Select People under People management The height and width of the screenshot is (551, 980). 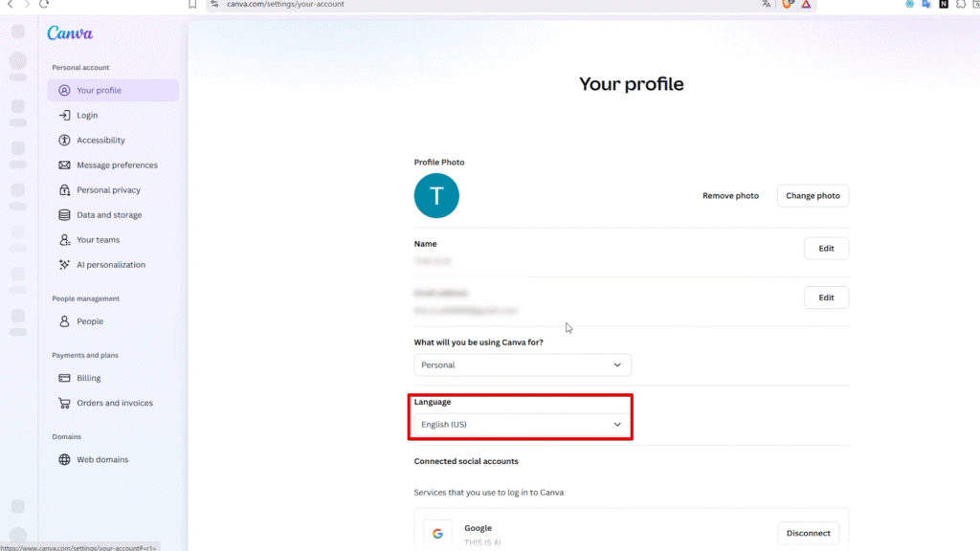coord(90,321)
